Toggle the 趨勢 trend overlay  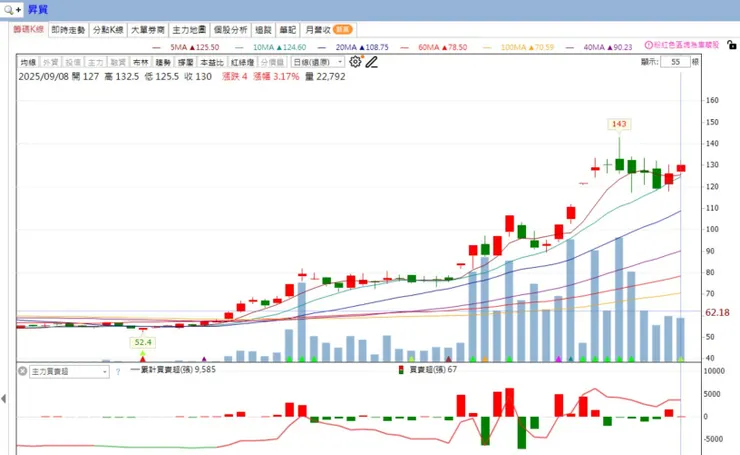[x=163, y=62]
